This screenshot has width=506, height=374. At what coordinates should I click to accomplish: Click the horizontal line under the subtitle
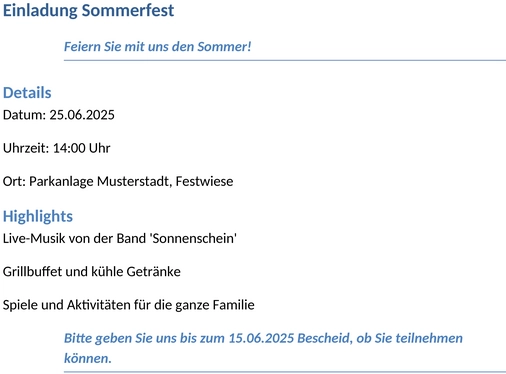pyautogui.click(x=285, y=60)
